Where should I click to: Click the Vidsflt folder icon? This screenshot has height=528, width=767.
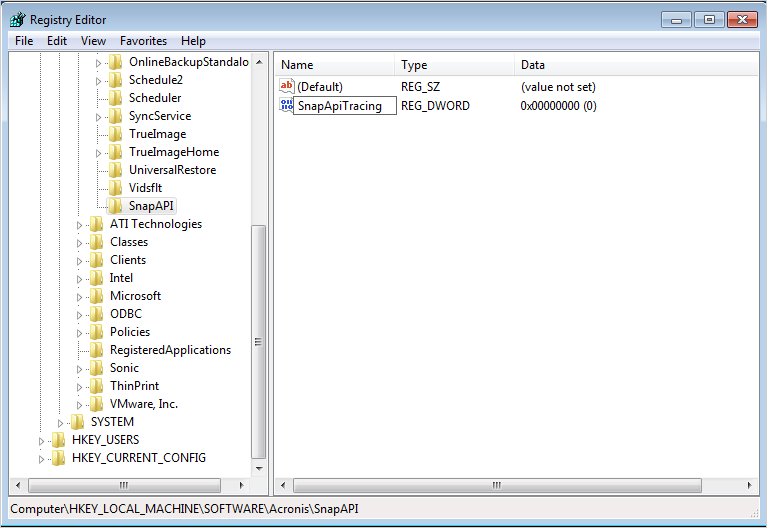click(x=116, y=188)
